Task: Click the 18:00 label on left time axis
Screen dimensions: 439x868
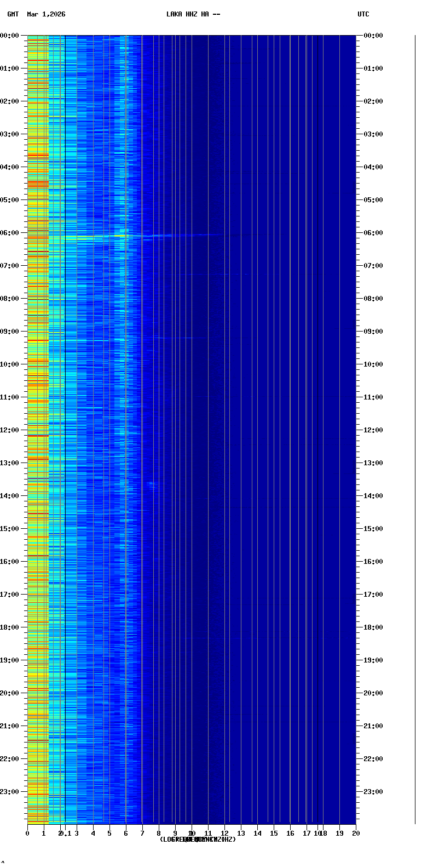Action: click(x=10, y=627)
